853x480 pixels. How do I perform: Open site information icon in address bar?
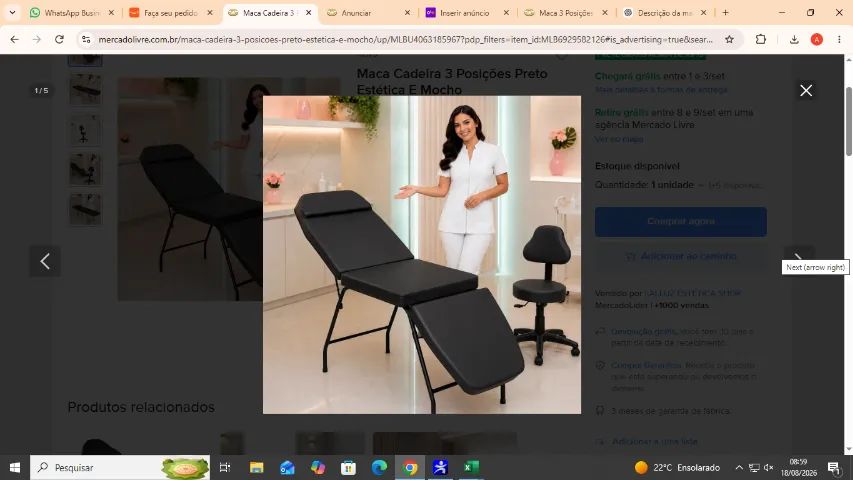pyautogui.click(x=86, y=39)
